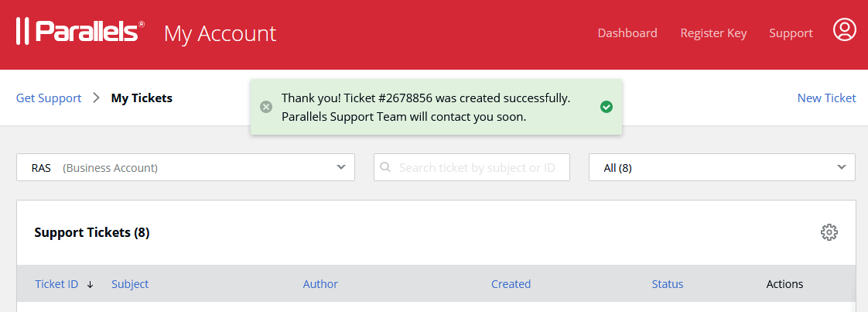Click the breadcrumb chevron separator
Screen dimensions: 868x312
(x=97, y=98)
